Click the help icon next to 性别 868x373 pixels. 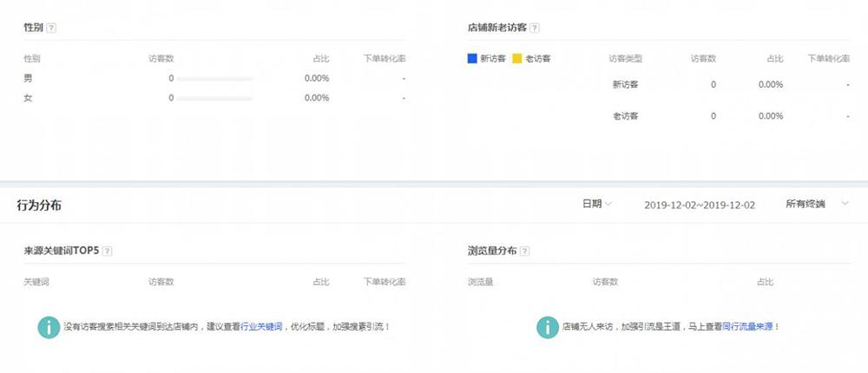point(51,28)
